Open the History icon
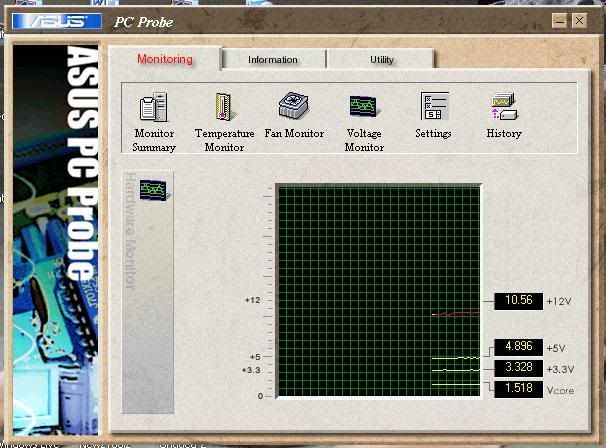The width and height of the screenshot is (606, 448). pos(504,106)
